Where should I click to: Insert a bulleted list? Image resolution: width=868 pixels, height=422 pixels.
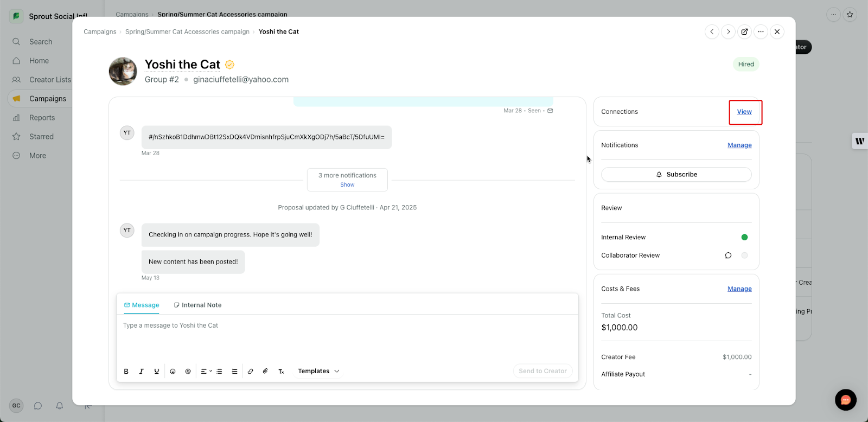pyautogui.click(x=220, y=372)
